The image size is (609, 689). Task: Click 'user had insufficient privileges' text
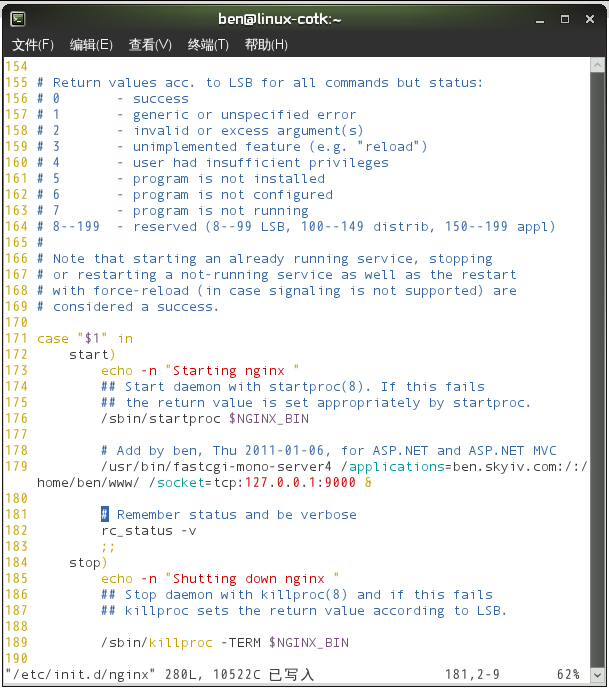click(261, 163)
